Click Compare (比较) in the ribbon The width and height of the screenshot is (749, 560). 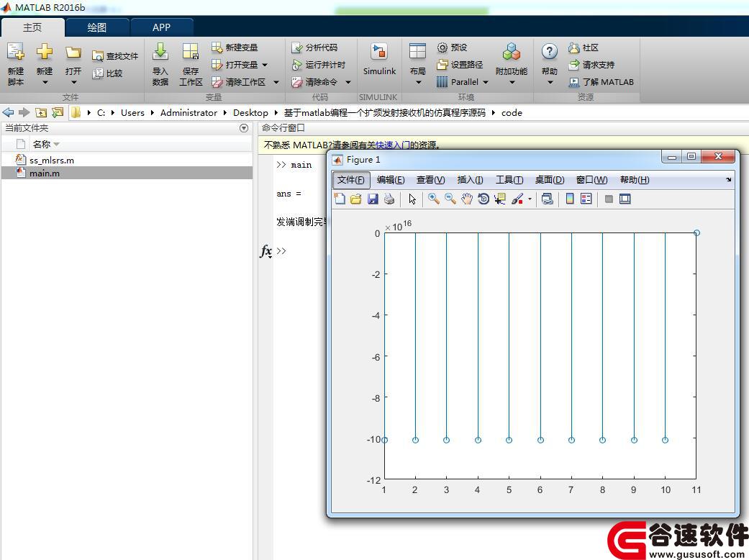[107, 73]
